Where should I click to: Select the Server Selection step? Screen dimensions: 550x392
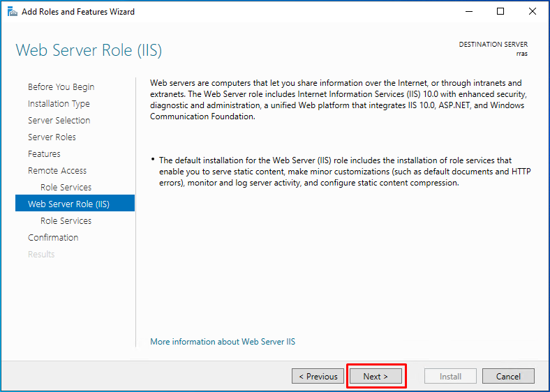click(59, 120)
